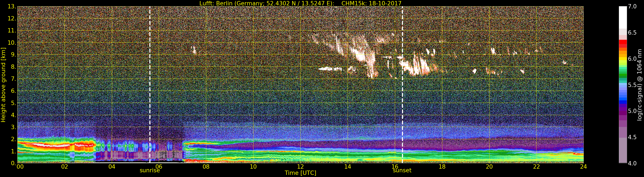644x177 pixels.
Task: Select the colorbar tick value 5.0
Action: pos(632,111)
